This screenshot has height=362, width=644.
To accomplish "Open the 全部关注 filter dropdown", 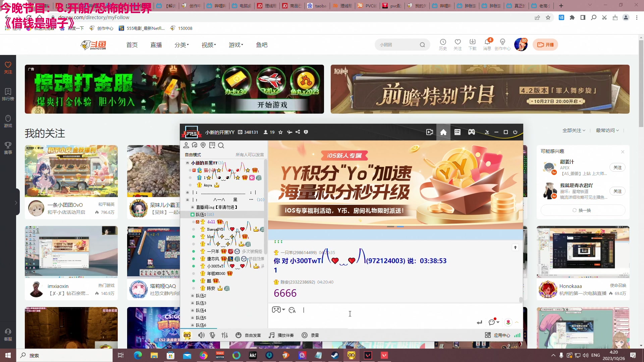I will (574, 130).
